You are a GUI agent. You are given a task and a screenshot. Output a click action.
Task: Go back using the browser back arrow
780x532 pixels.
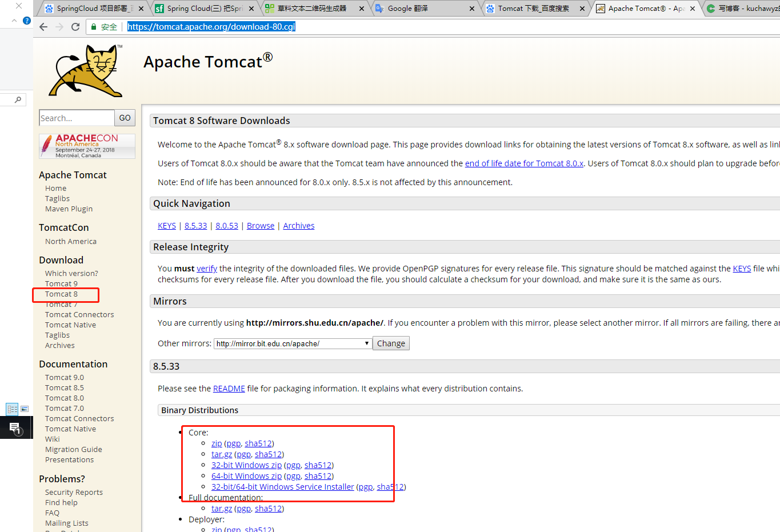coord(43,27)
